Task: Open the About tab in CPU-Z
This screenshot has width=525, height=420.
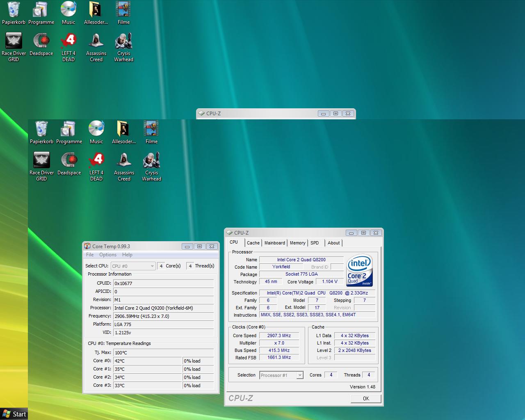Action: 333,243
